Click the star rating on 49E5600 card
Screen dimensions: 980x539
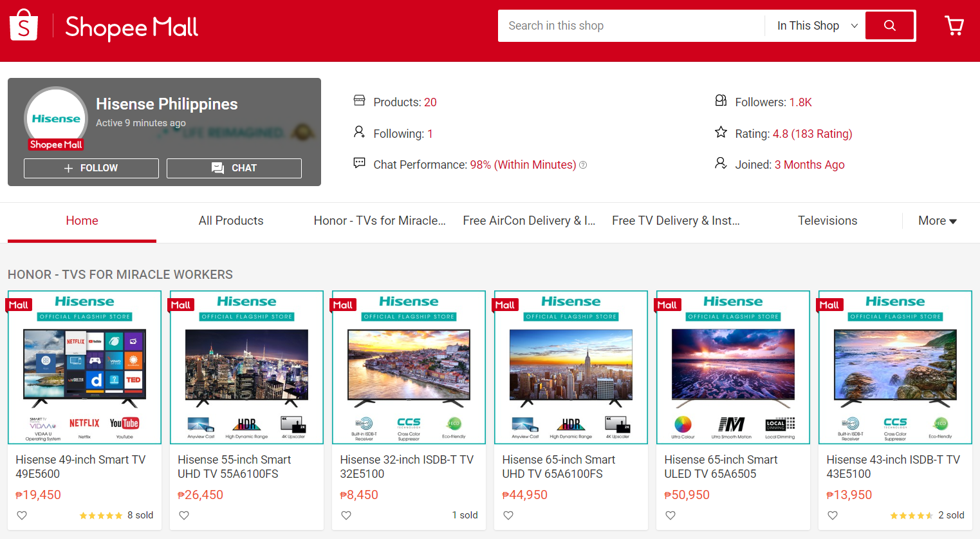(x=101, y=515)
